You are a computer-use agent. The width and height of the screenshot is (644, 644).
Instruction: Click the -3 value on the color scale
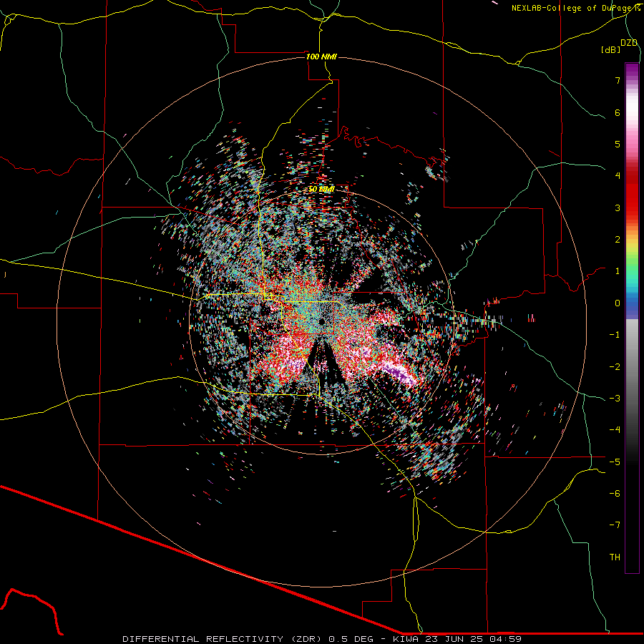615,399
